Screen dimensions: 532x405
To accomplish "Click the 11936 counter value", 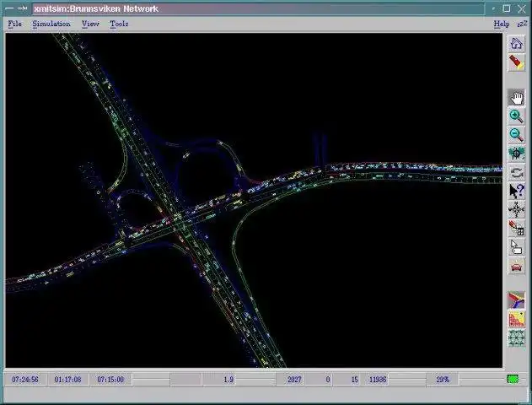I will 378,379.
